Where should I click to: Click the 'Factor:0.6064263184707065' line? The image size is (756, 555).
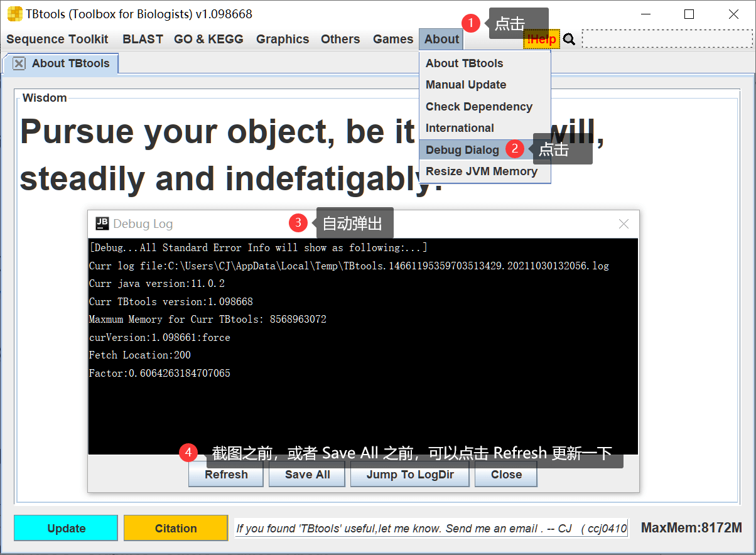pyautogui.click(x=159, y=373)
